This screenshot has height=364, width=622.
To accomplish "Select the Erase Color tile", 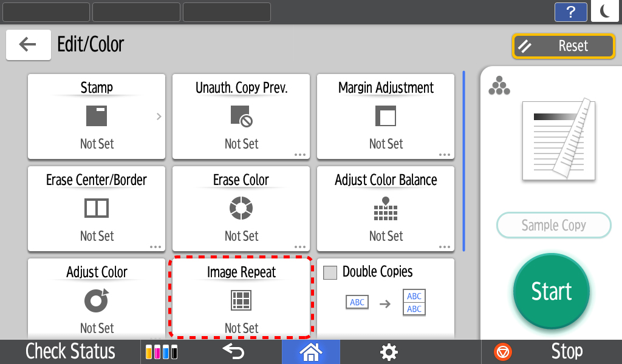I will coord(241,208).
